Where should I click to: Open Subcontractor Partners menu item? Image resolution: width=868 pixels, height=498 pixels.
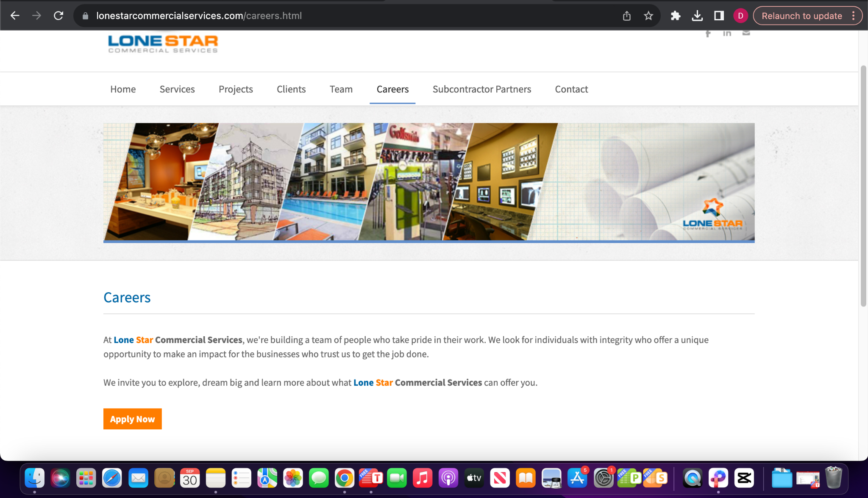click(482, 89)
